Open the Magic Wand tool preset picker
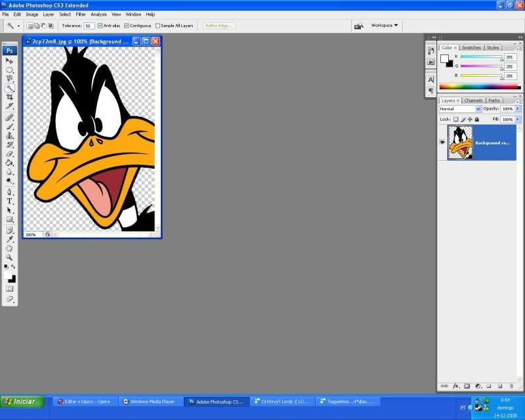Image resolution: width=525 pixels, height=420 pixels. [x=18, y=26]
